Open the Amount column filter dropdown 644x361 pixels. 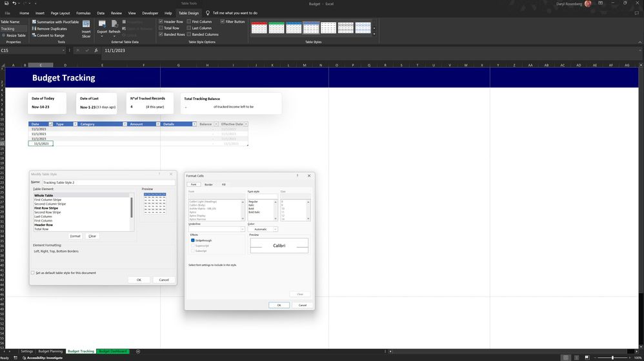pos(158,124)
